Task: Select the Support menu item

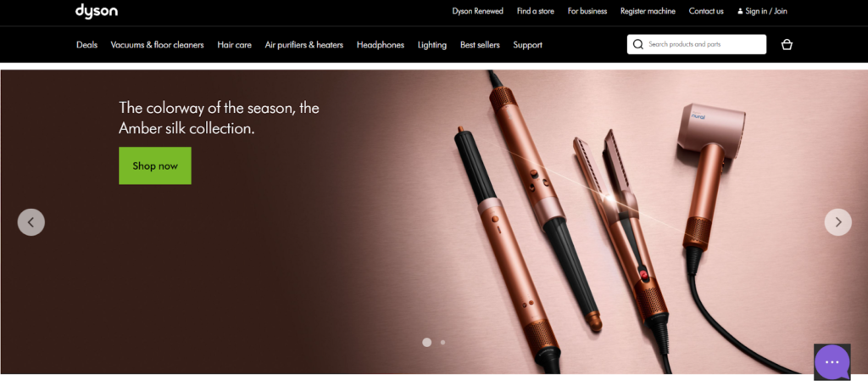Action: click(527, 45)
